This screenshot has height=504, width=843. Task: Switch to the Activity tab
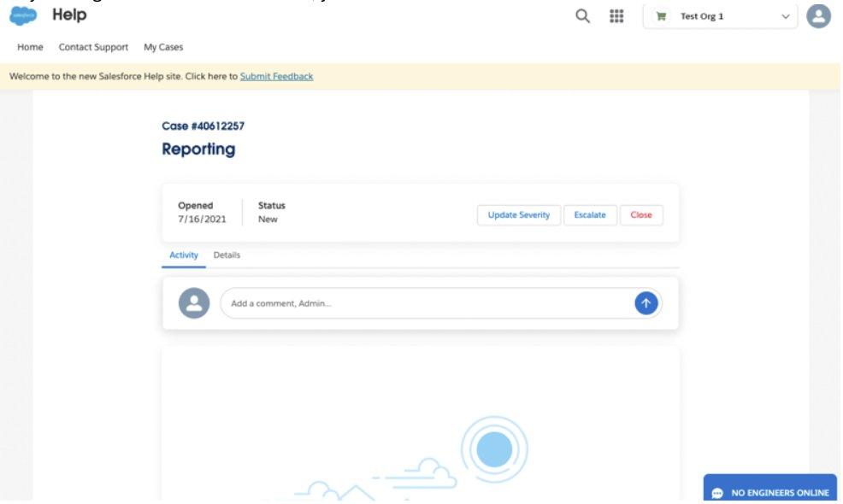(x=183, y=255)
